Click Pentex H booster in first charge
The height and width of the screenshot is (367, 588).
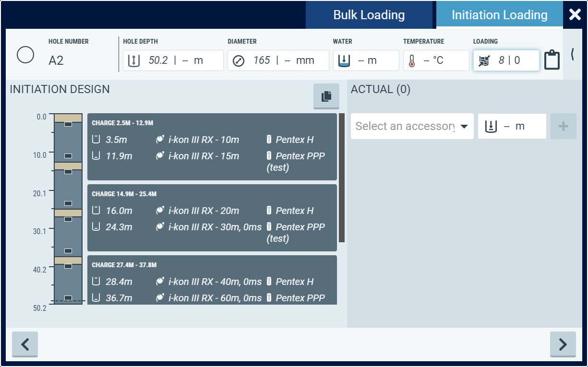295,140
